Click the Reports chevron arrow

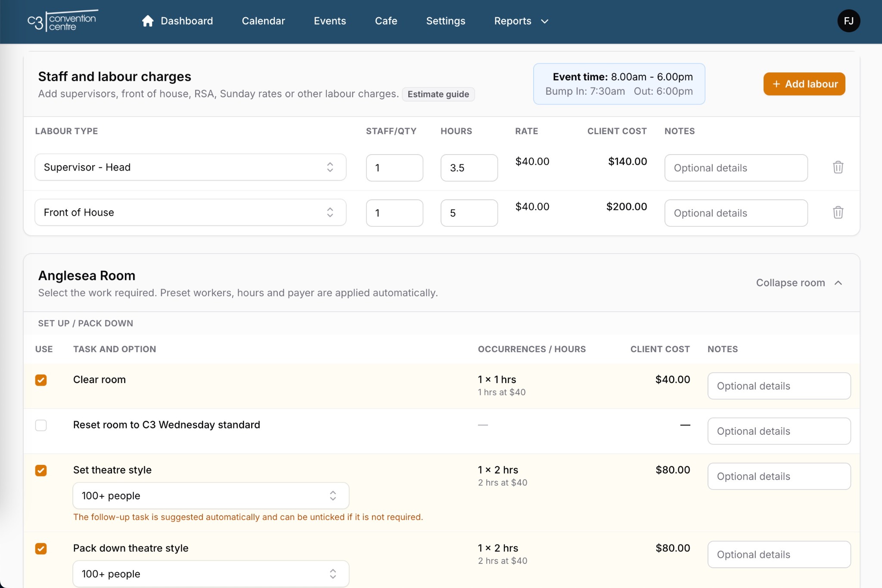544,22
